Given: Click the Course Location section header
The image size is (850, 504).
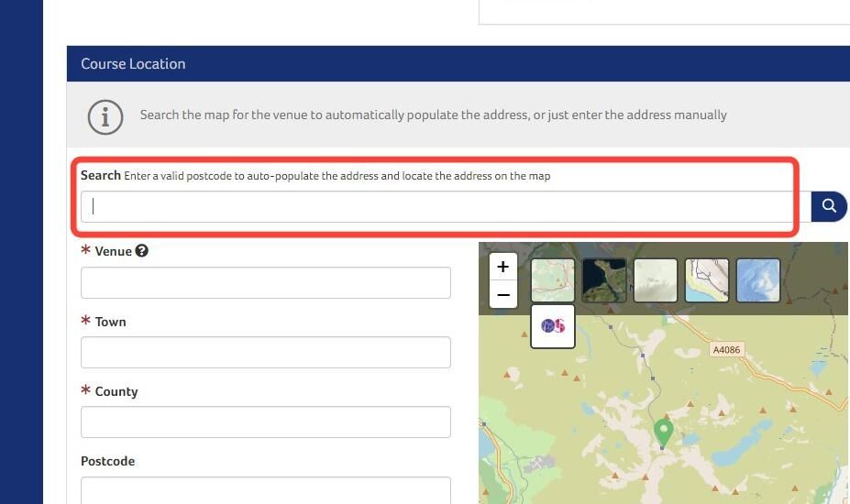Looking at the screenshot, I should [458, 64].
